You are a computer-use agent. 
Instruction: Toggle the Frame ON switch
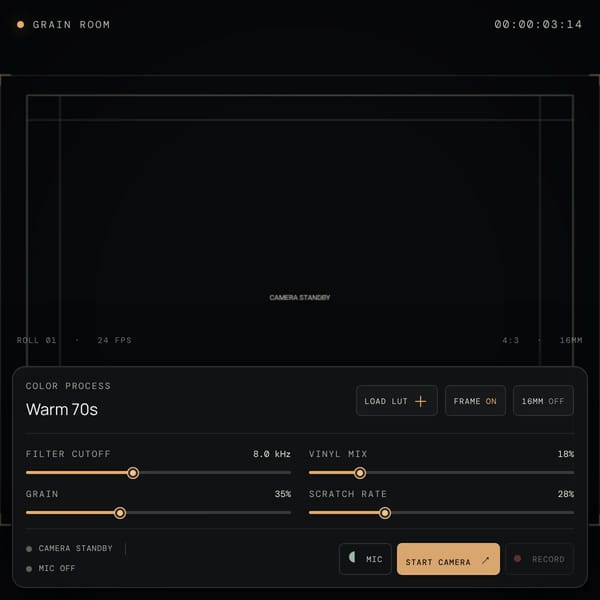point(475,401)
